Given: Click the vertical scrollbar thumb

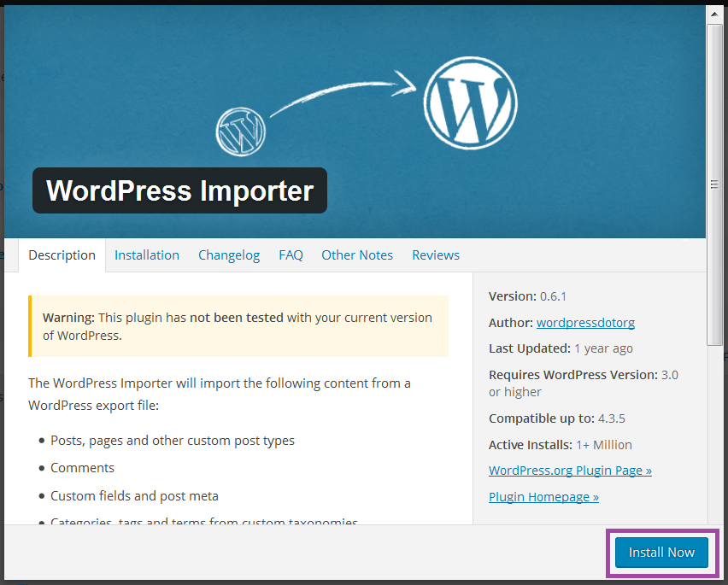Looking at the screenshot, I should (x=714, y=184).
